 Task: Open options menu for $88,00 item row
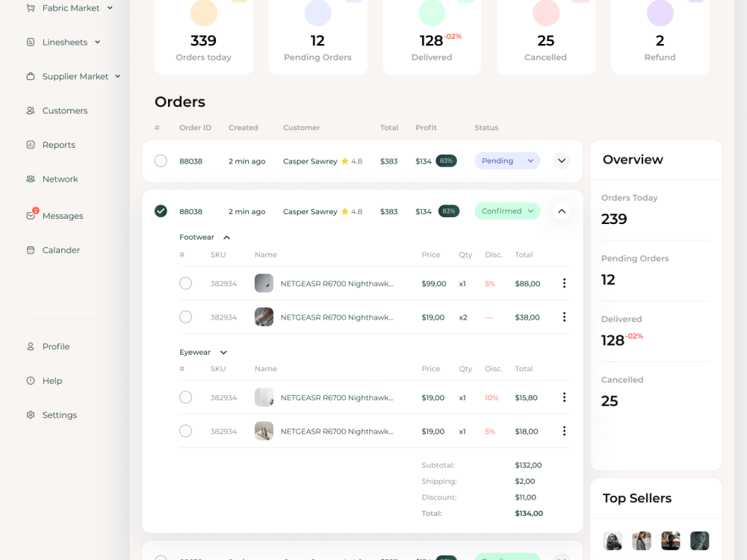[x=564, y=283]
